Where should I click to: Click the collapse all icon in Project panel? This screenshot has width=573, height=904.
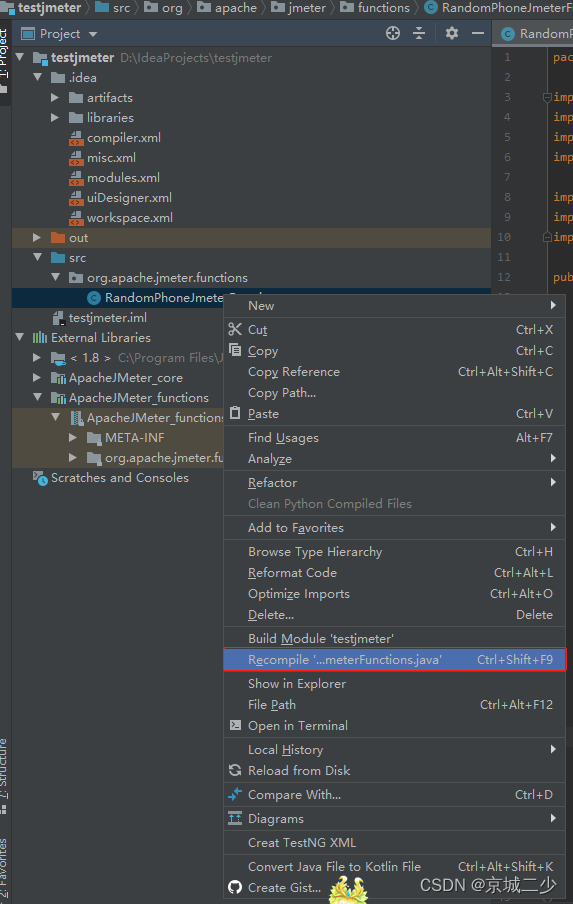point(419,33)
